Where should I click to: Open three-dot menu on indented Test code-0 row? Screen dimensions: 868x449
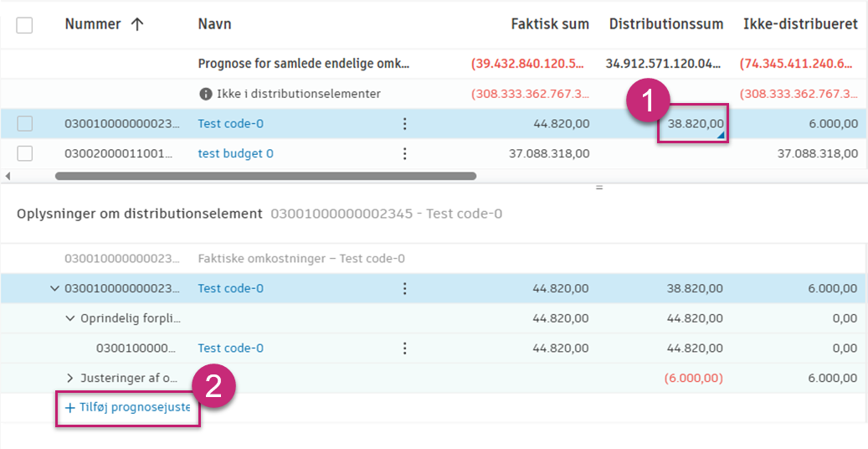(x=404, y=348)
